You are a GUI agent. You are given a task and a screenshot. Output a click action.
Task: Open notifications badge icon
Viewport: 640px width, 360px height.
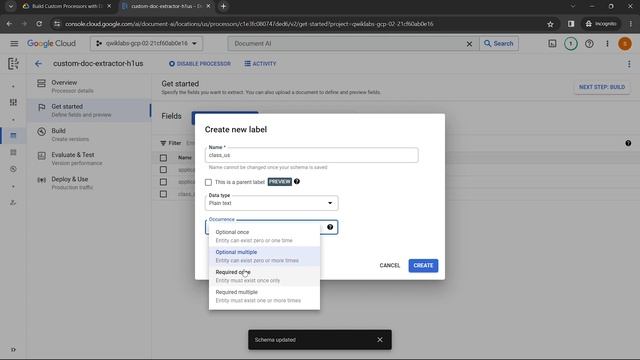(x=571, y=44)
